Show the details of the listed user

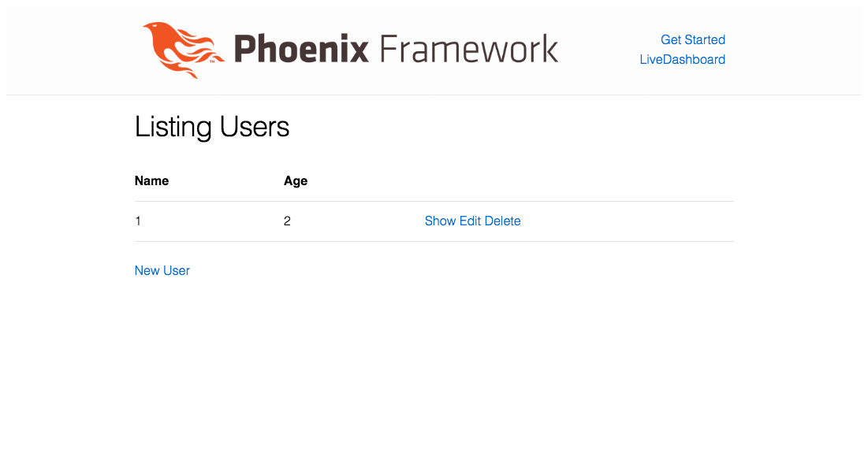440,221
